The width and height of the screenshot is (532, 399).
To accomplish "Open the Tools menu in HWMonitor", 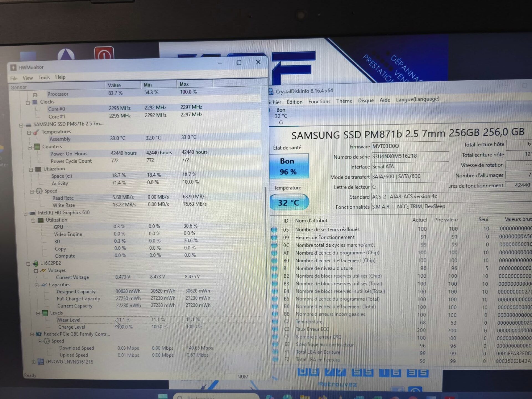I will click(44, 78).
